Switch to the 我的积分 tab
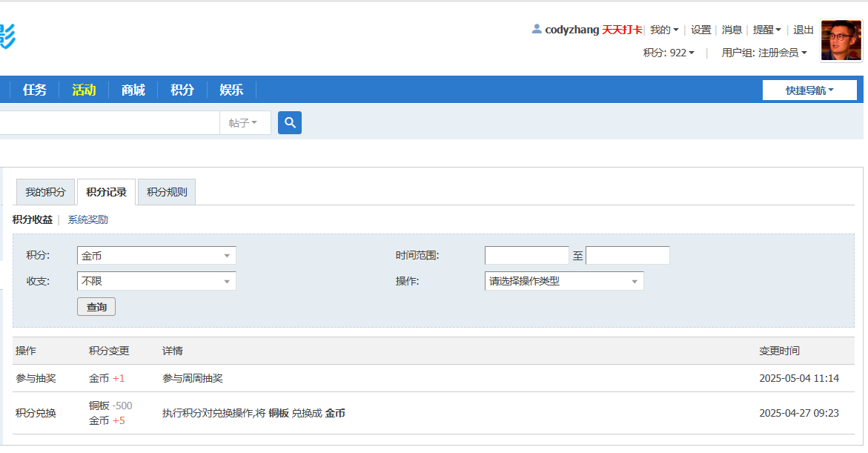This screenshot has width=868, height=453. pyautogui.click(x=44, y=191)
